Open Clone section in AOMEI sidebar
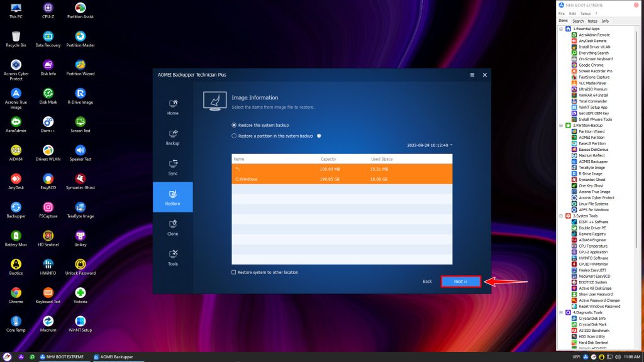644x362 pixels. tap(172, 228)
